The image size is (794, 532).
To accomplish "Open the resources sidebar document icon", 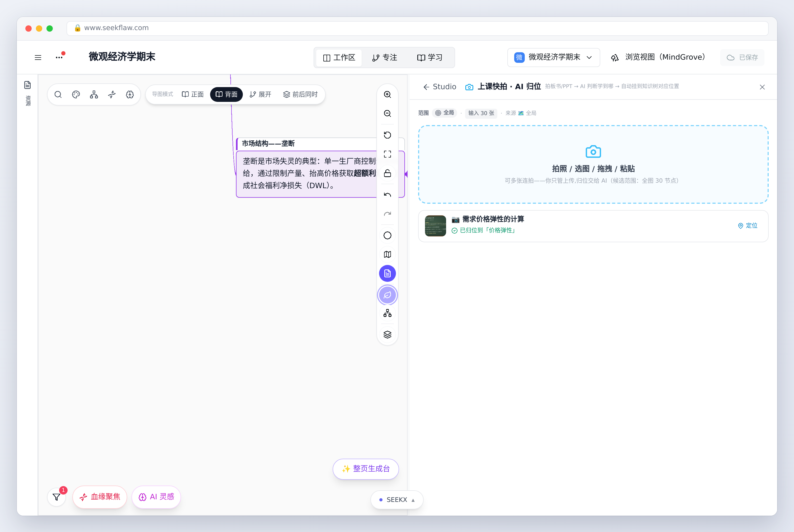I will (28, 85).
